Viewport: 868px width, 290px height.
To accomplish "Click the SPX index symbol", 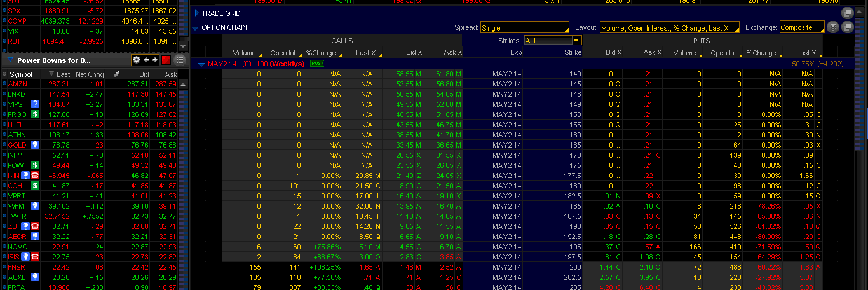I will coord(14,11).
